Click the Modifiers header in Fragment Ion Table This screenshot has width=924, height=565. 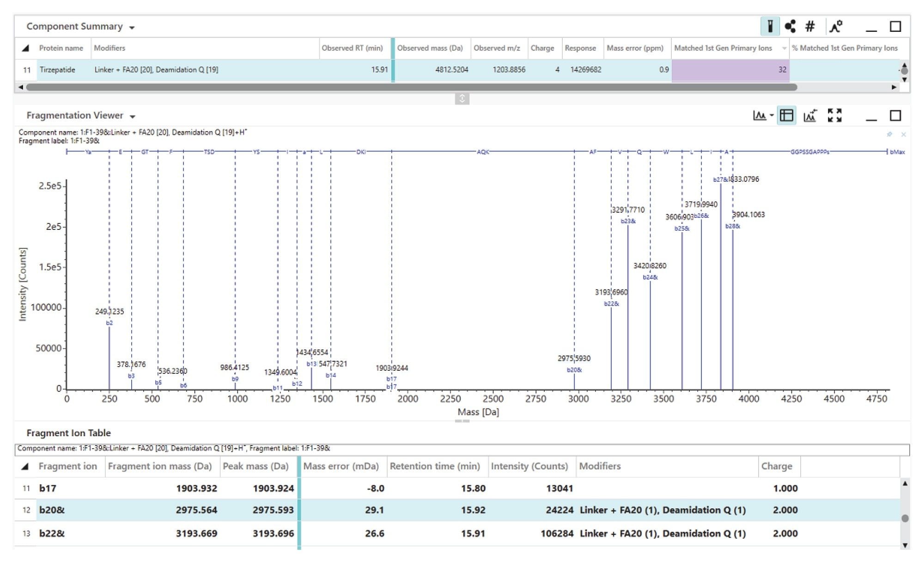pyautogui.click(x=600, y=466)
